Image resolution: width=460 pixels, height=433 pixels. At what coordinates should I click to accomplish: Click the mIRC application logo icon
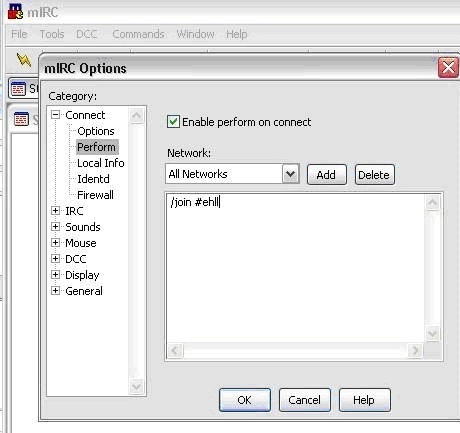coord(15,11)
